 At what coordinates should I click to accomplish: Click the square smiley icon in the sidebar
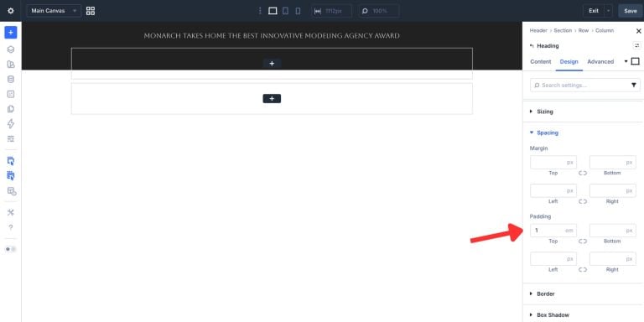11,94
